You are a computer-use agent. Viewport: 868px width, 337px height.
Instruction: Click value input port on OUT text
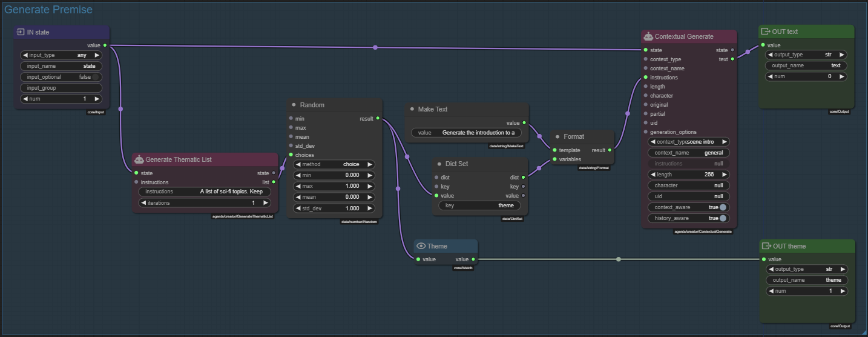[x=763, y=45]
